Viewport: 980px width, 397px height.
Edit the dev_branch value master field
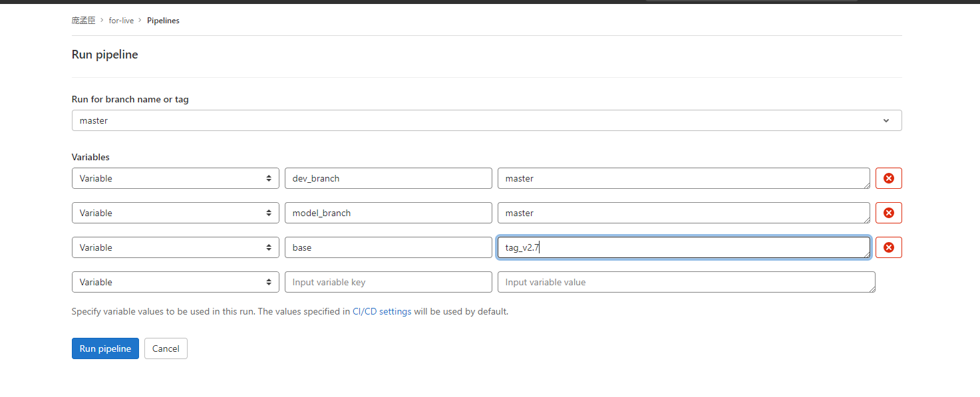pos(684,178)
